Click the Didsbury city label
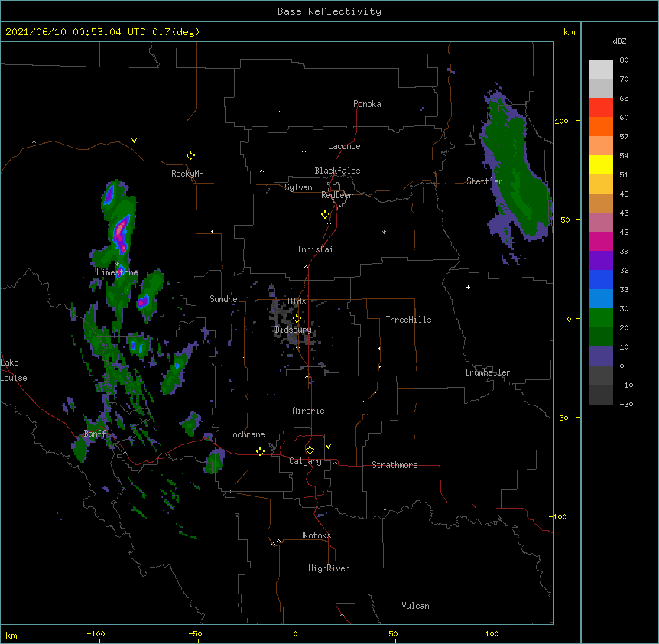 tap(293, 330)
